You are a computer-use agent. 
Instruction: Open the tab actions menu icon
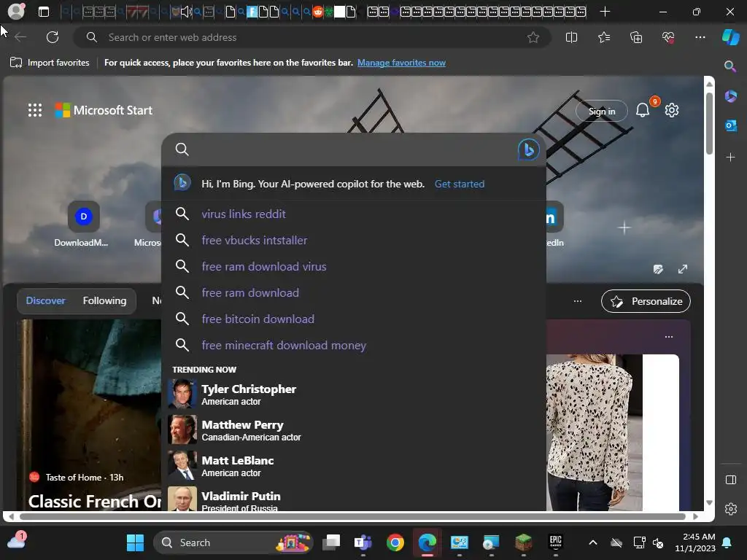coord(44,12)
